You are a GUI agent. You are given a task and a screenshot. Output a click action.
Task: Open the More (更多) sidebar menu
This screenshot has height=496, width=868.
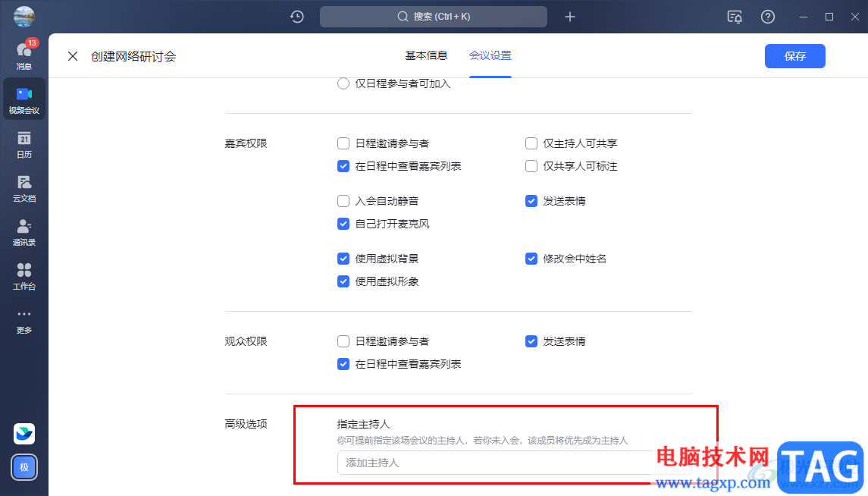24,321
